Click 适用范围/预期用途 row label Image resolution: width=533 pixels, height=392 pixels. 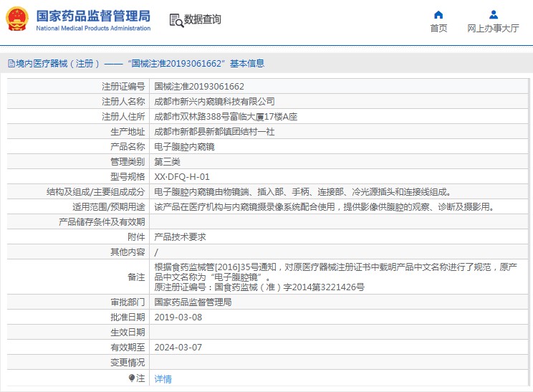[x=109, y=206]
